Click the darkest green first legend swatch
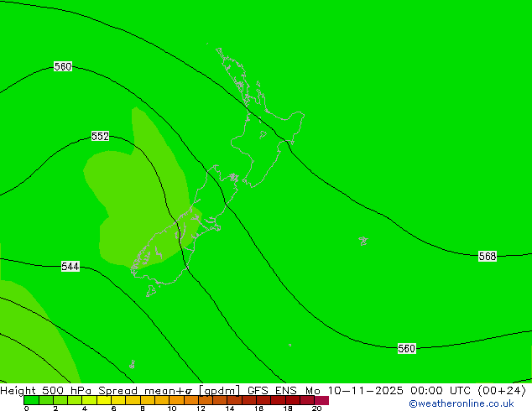 point(31,400)
